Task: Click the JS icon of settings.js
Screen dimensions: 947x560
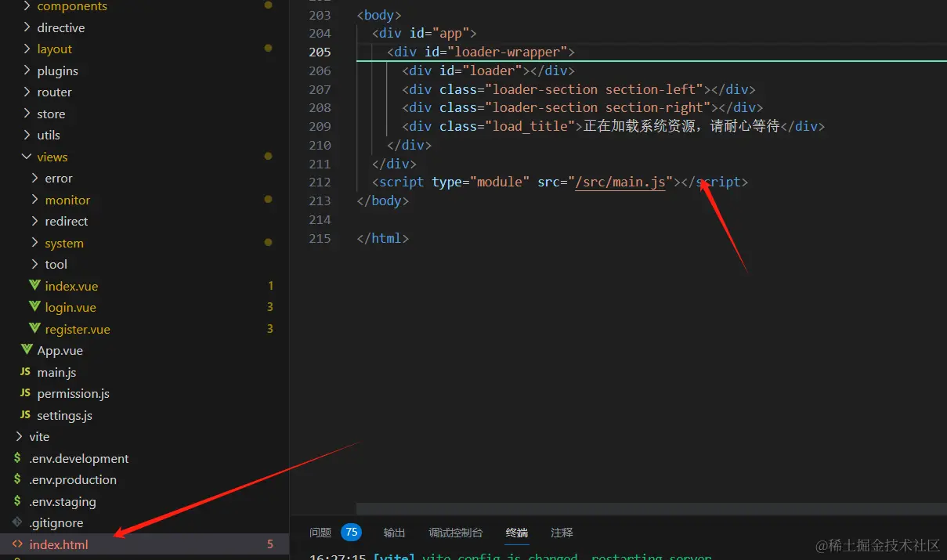Action: (x=25, y=415)
